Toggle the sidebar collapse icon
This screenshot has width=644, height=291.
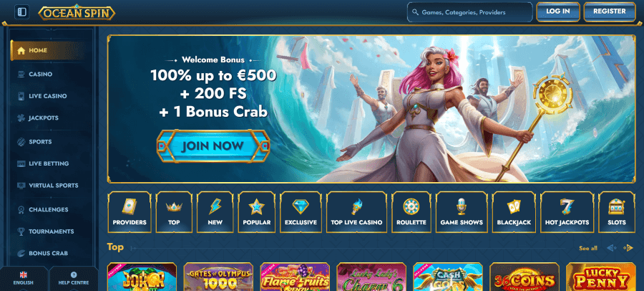tap(22, 12)
